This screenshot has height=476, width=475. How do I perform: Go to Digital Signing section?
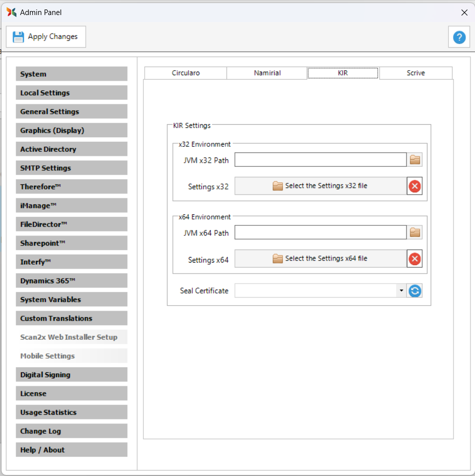pyautogui.click(x=72, y=375)
